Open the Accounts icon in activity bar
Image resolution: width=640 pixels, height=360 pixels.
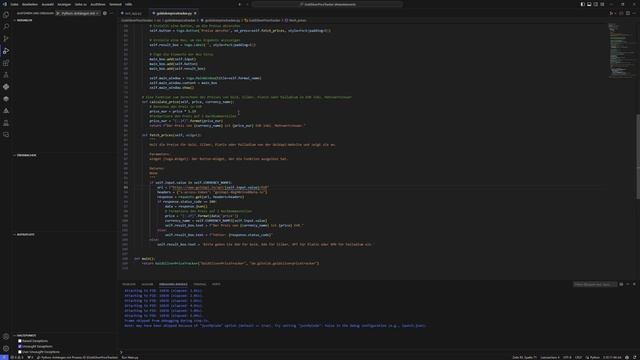(6, 337)
